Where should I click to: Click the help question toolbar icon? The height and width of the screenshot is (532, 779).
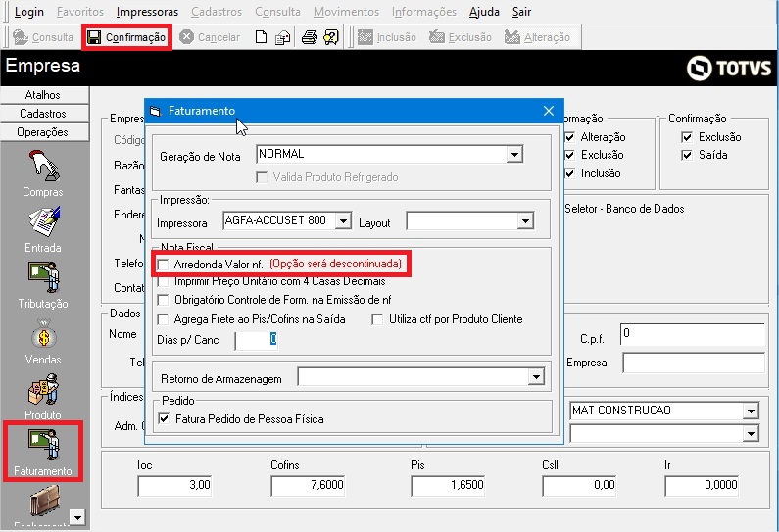click(331, 37)
